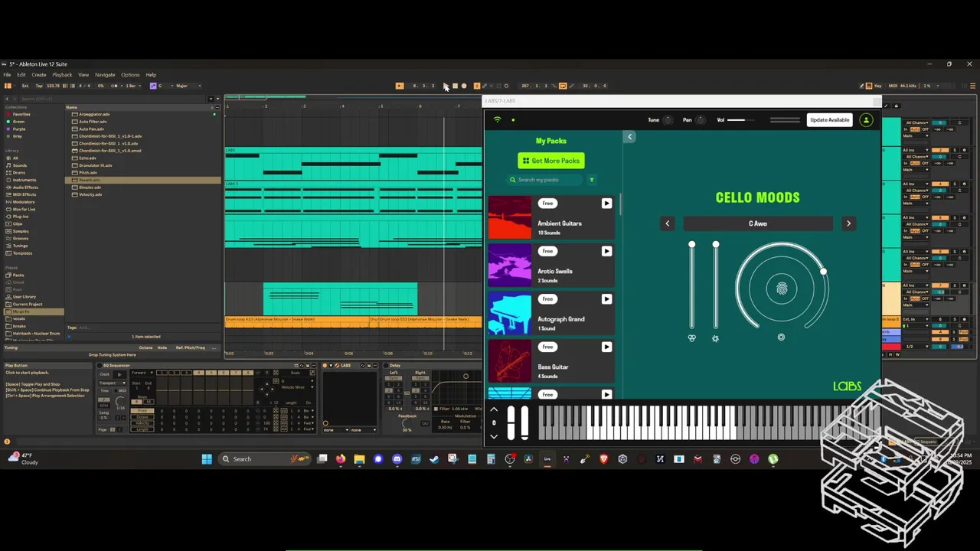Click the LABS Pan knob
The height and width of the screenshot is (551, 980).
pyautogui.click(x=702, y=120)
